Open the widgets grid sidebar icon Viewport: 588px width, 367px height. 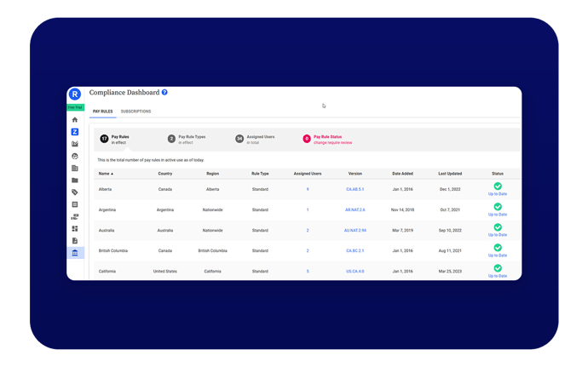coord(75,229)
